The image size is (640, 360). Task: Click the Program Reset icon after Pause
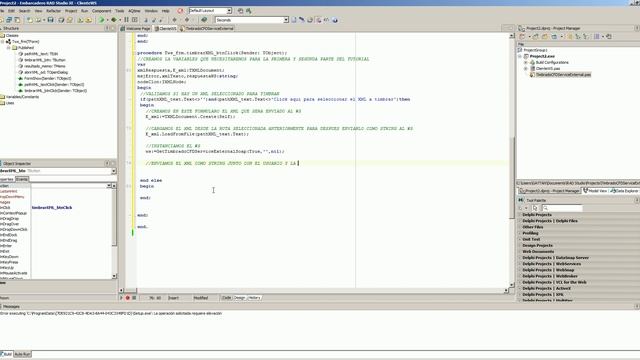coord(135,20)
